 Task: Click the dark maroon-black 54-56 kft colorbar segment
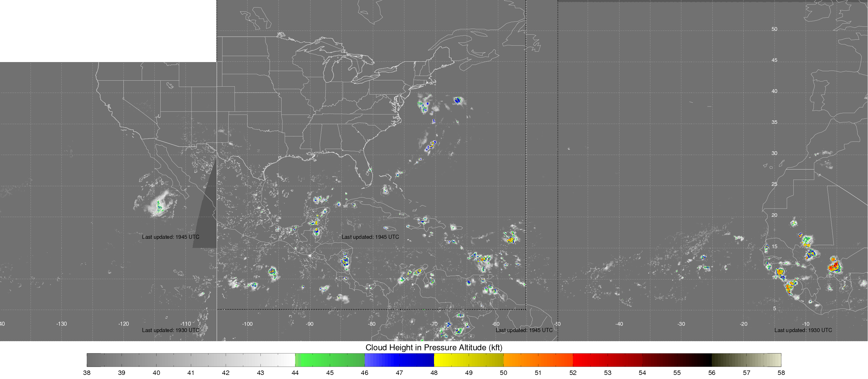[677, 360]
